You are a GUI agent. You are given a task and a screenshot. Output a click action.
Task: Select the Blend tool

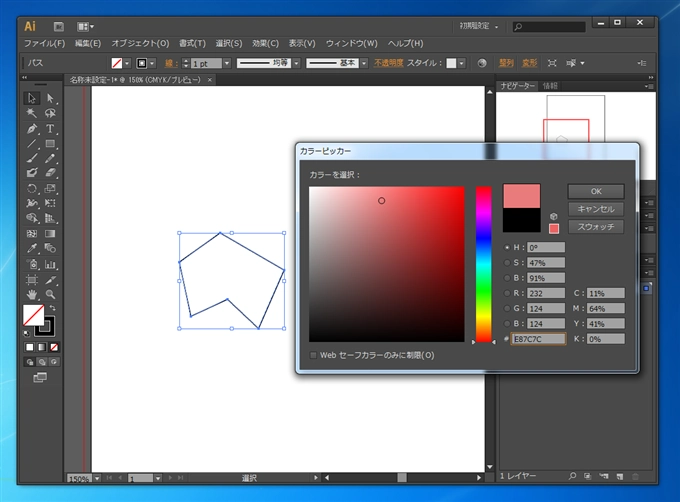click(50, 248)
